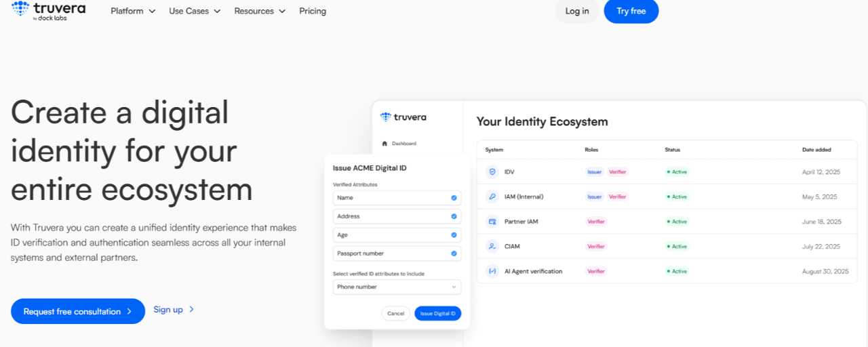The width and height of the screenshot is (868, 347).
Task: Click the Issue Digital ID button
Action: pyautogui.click(x=438, y=313)
